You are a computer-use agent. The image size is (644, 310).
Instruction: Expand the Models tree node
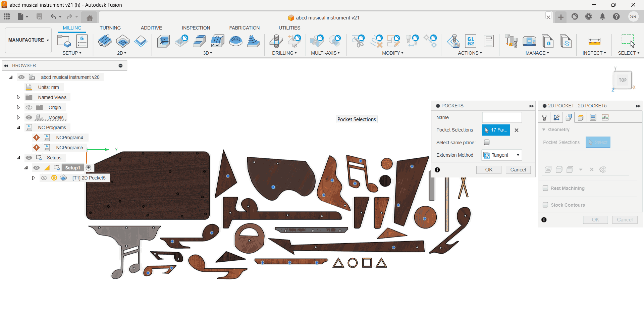tap(18, 117)
